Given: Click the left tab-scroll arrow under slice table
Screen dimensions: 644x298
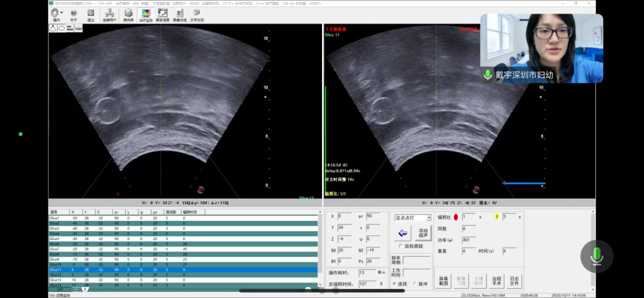Looking at the screenshot, I should click(75, 290).
